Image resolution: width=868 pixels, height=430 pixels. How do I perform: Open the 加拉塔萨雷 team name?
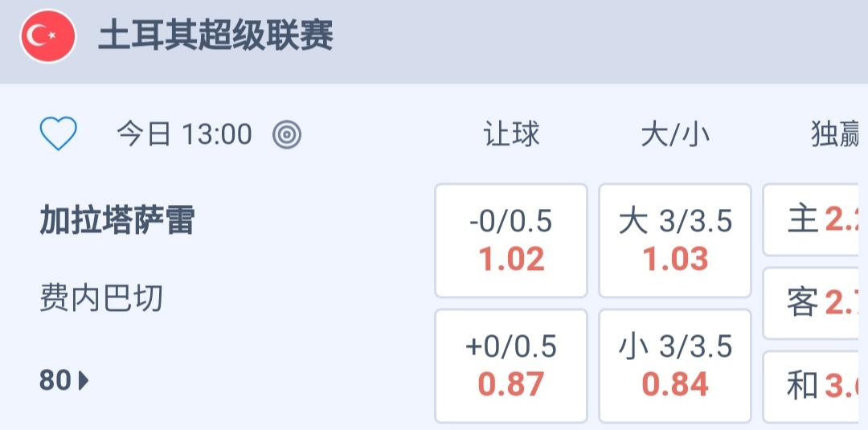[x=117, y=219]
